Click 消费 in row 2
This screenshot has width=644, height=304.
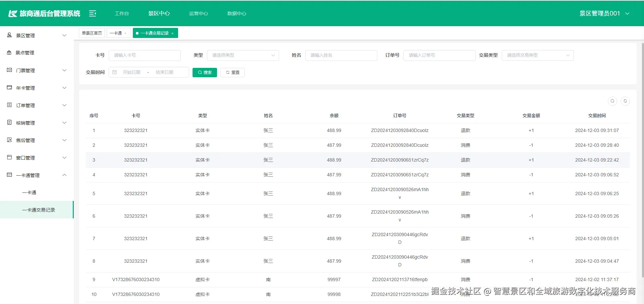(x=466, y=145)
